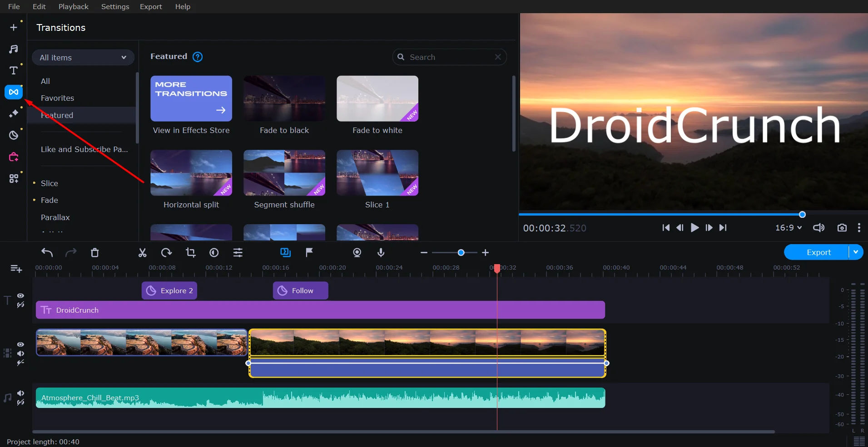Screen dimensions: 868x447
Task: Open the help question mark near Featured
Action: click(x=198, y=57)
